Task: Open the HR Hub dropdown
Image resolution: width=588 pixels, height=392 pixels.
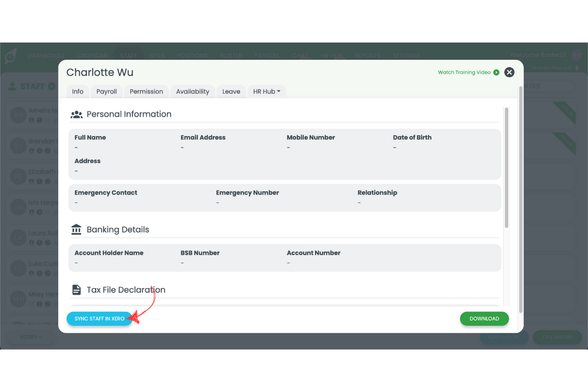Action: coord(267,91)
